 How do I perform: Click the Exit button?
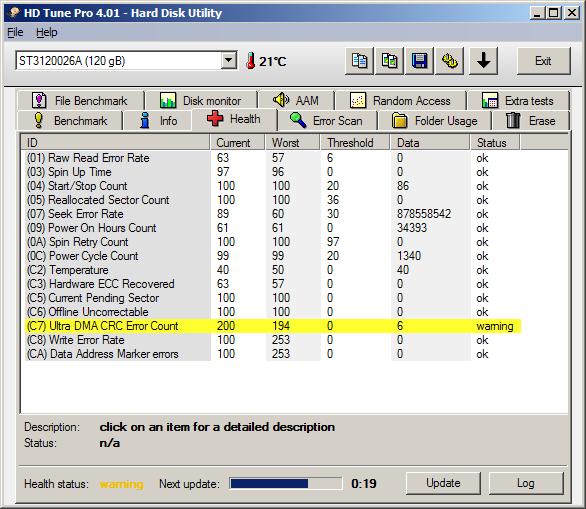point(543,61)
